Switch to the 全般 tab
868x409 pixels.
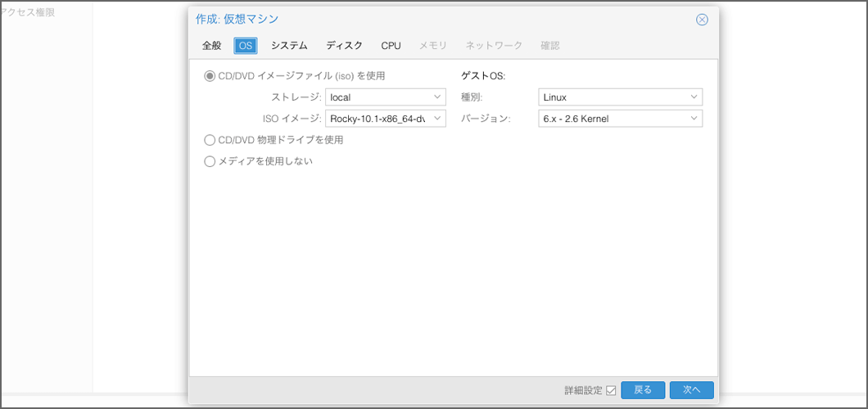tap(211, 46)
